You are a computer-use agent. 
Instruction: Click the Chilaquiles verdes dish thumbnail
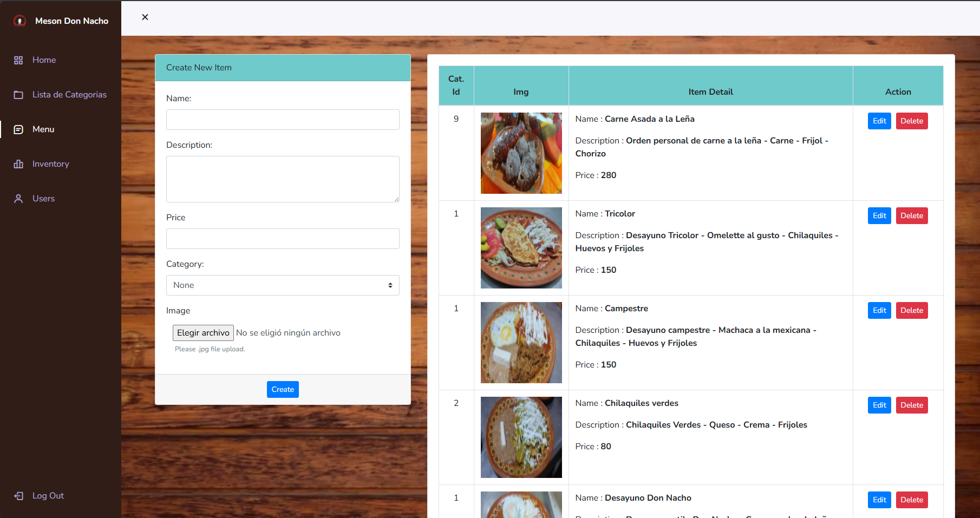tap(521, 437)
